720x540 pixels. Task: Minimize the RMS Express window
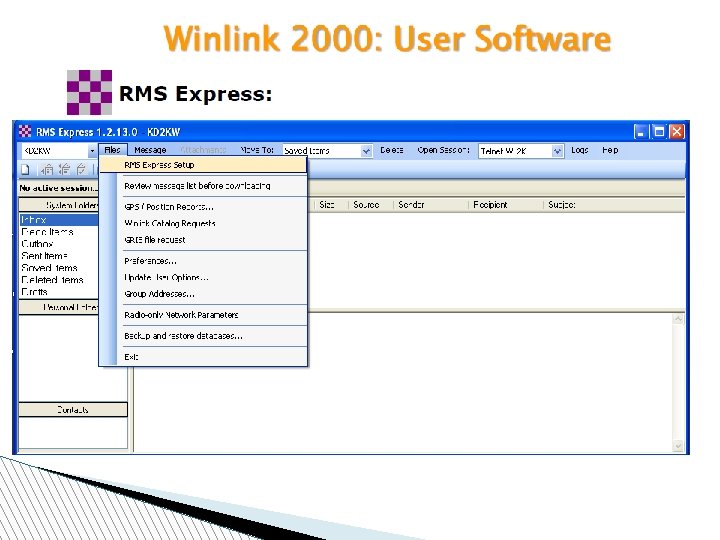(x=640, y=132)
